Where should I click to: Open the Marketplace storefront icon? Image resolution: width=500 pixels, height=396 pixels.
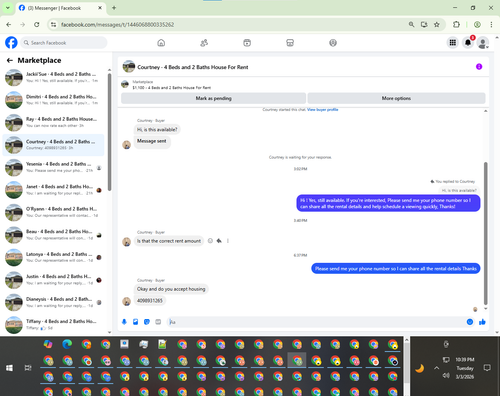tap(290, 43)
